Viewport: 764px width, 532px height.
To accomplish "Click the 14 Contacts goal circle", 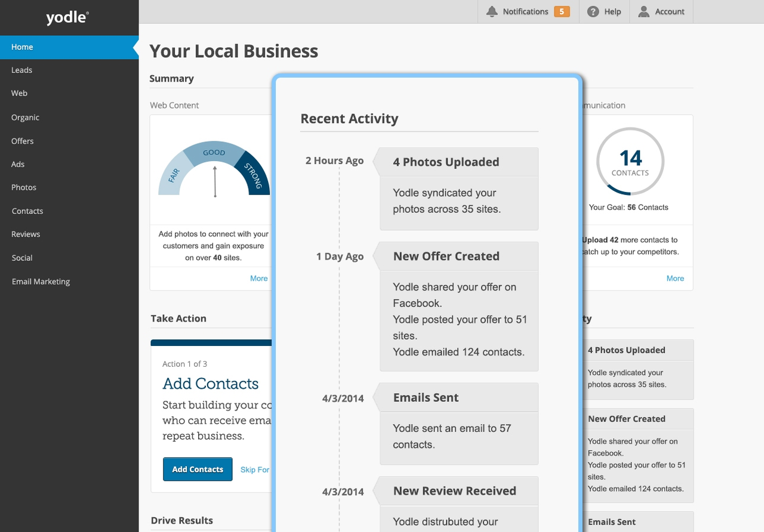I will pos(630,161).
